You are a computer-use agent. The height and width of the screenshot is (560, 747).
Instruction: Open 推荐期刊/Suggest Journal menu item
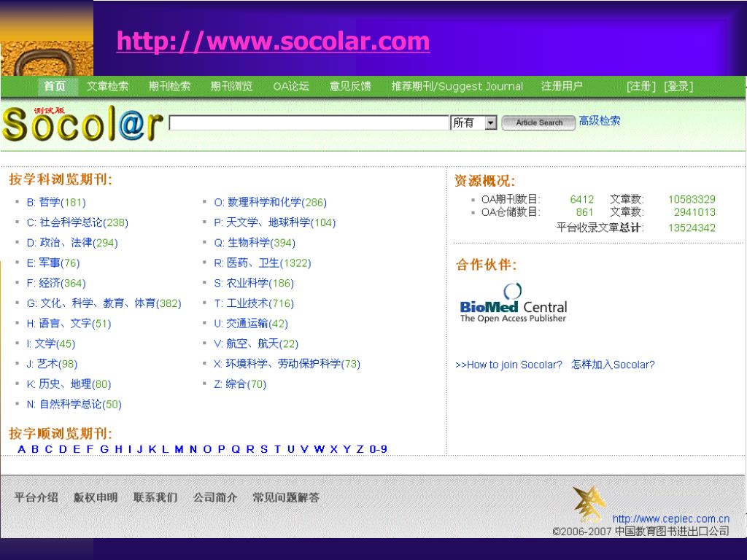pos(457,86)
